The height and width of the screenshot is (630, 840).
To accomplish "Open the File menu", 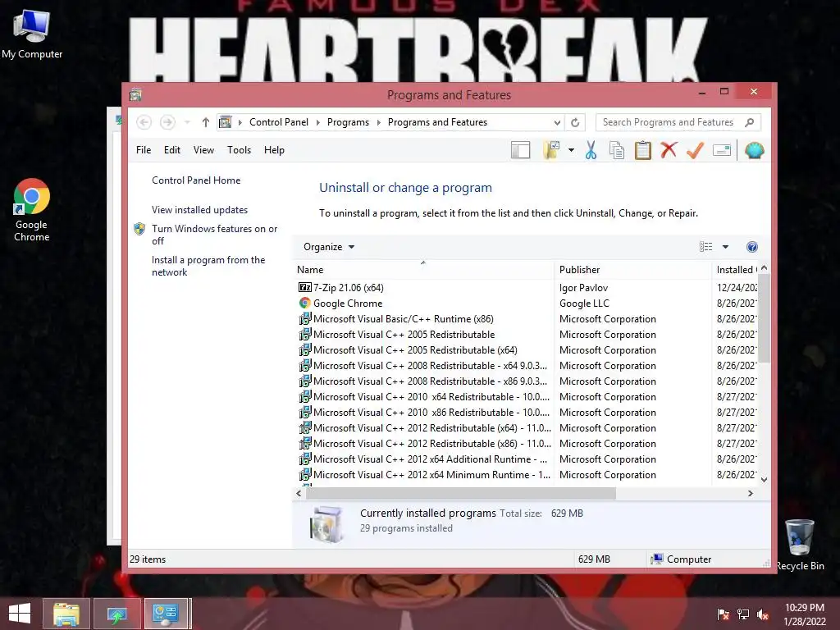I will tap(144, 150).
